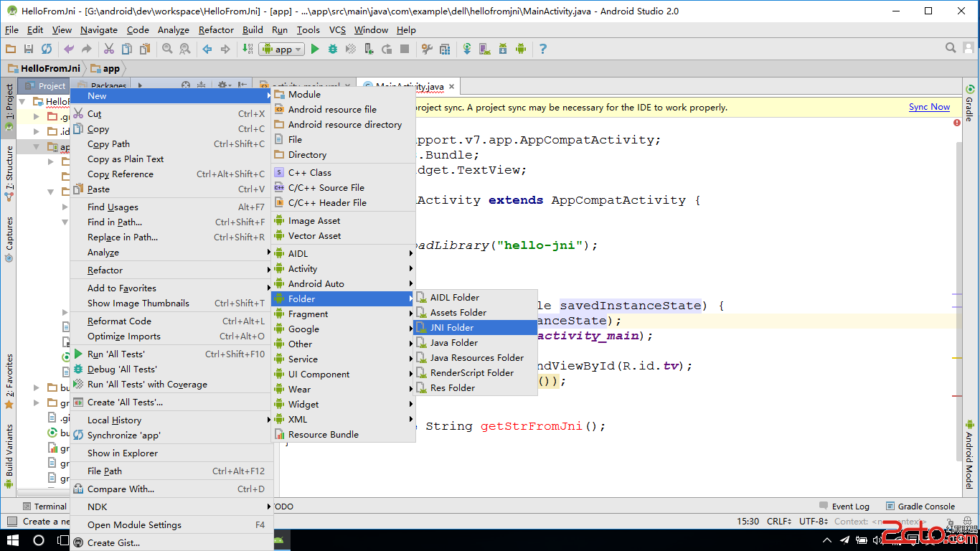The height and width of the screenshot is (551, 980).
Task: Click the Sync Now link
Action: tap(929, 107)
